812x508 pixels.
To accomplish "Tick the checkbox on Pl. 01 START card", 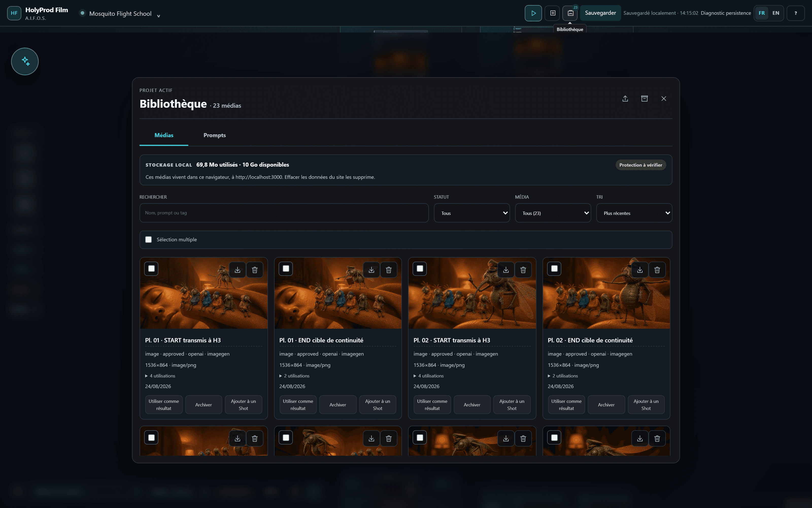I will point(151,269).
